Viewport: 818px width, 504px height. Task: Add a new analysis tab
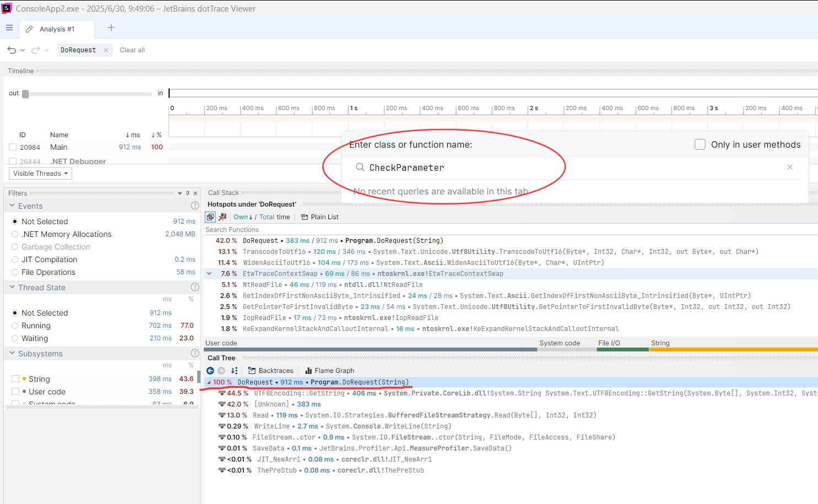tap(111, 28)
